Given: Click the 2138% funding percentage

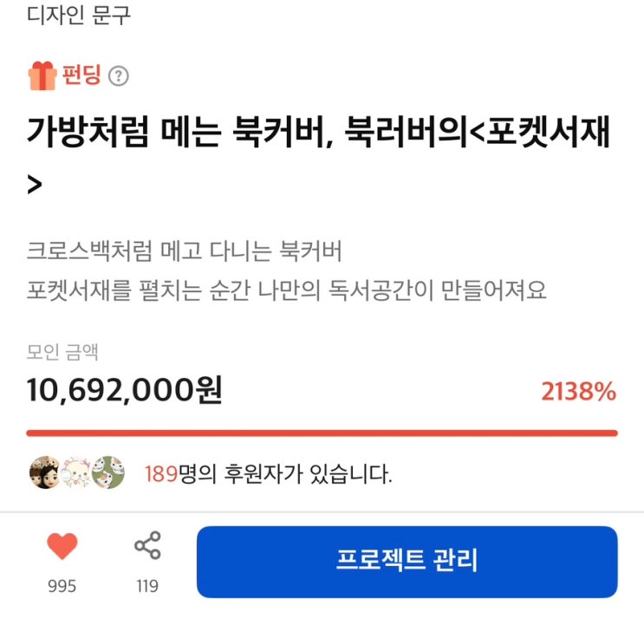Looking at the screenshot, I should click(x=578, y=392).
